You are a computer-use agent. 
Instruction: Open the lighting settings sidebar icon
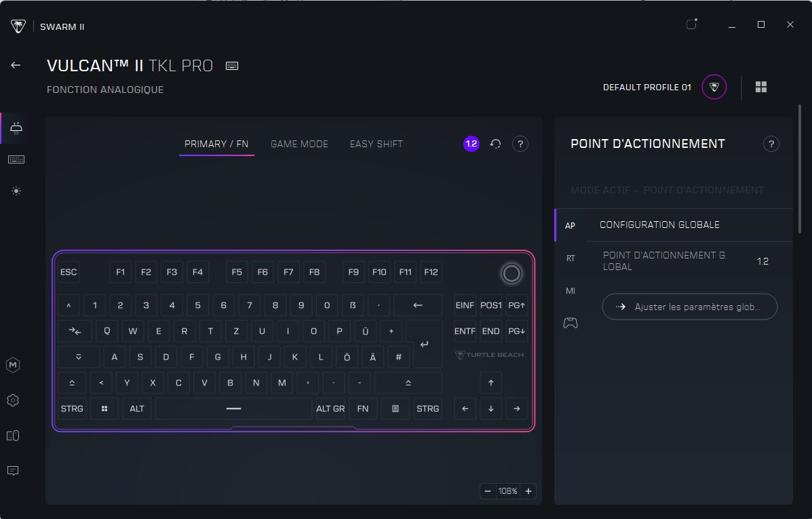[x=16, y=191]
